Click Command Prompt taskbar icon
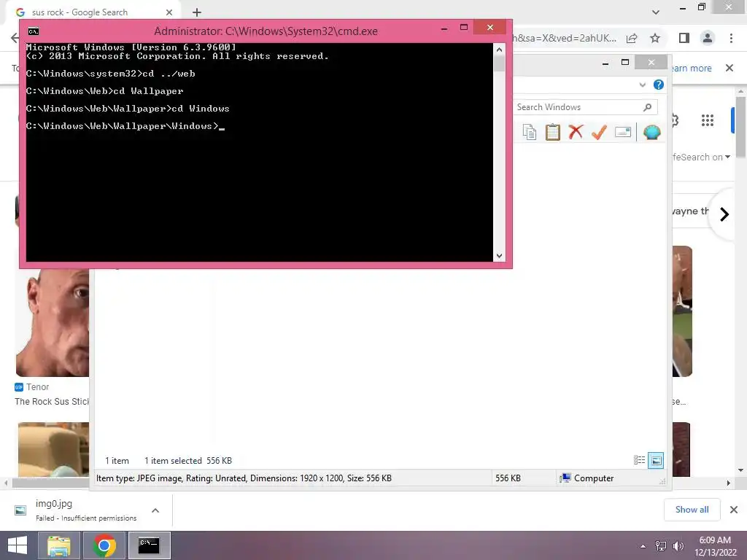This screenshot has width=747, height=560. coord(149,545)
